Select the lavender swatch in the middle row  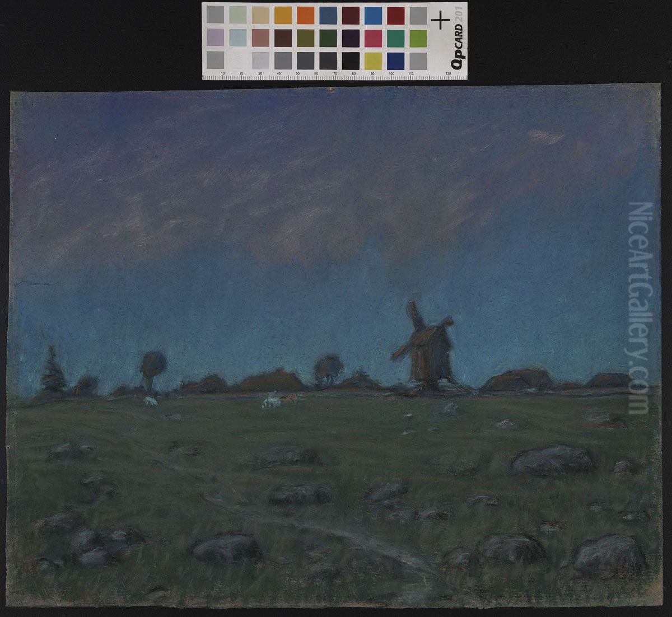click(x=215, y=38)
